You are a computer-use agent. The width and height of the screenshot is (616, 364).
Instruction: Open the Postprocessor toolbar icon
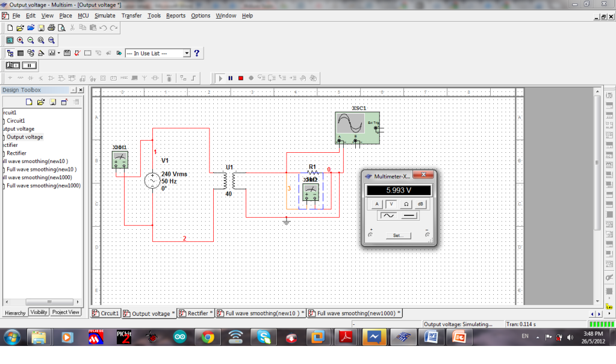67,53
